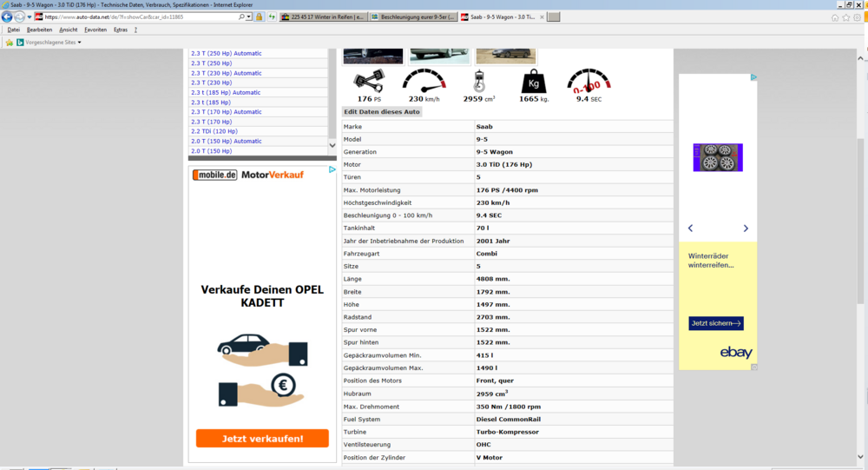Click the Jetzt sichern button
868x470 pixels.
pos(716,323)
